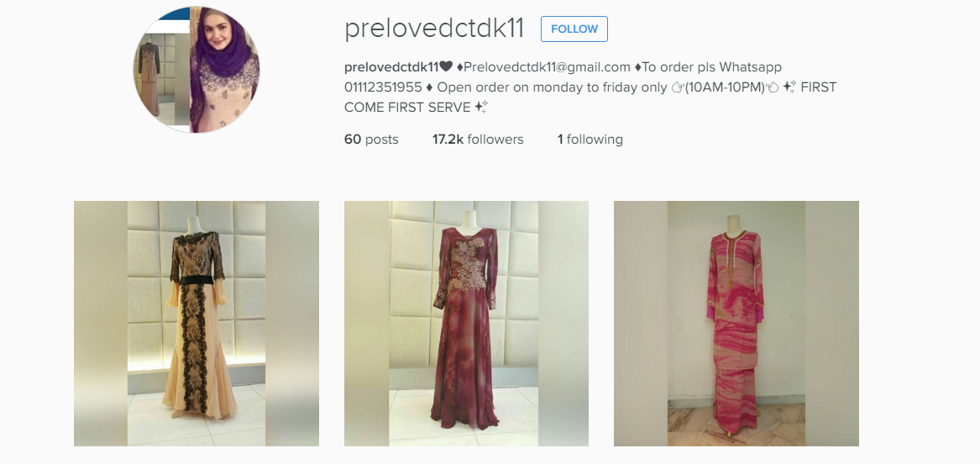The image size is (980, 464).
Task: Open the 17.2k followers list
Action: [x=478, y=140]
